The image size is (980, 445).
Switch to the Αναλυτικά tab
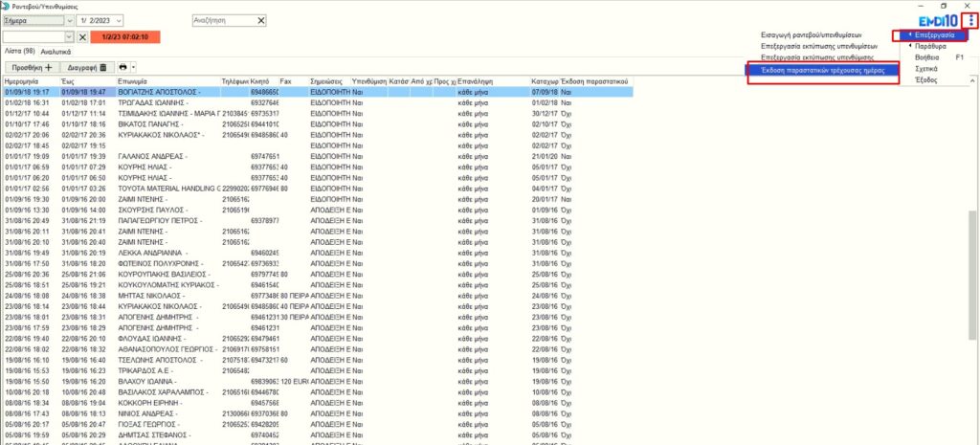tap(56, 51)
